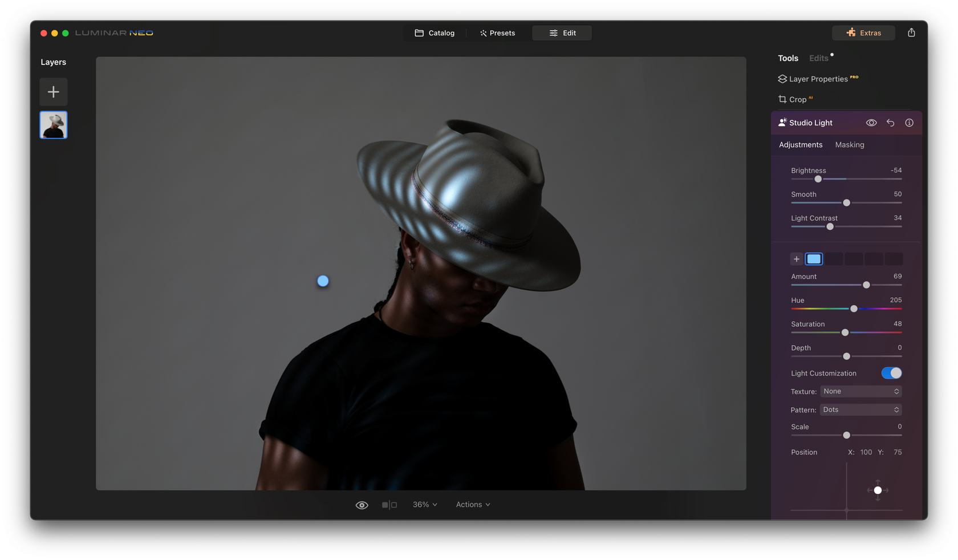Open the Extras panel

(x=863, y=33)
